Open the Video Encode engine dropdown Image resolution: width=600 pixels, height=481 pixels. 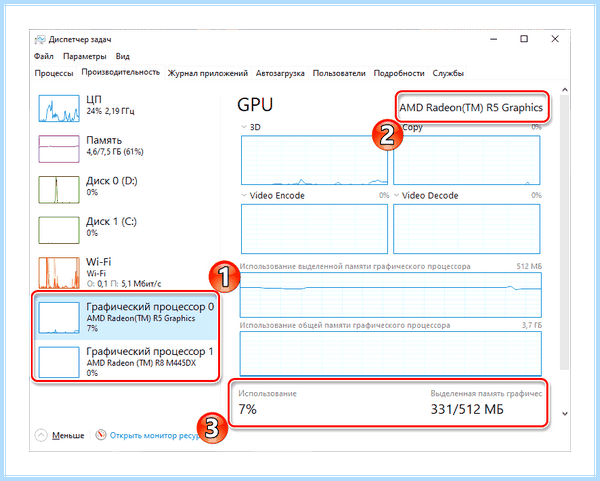click(x=244, y=195)
